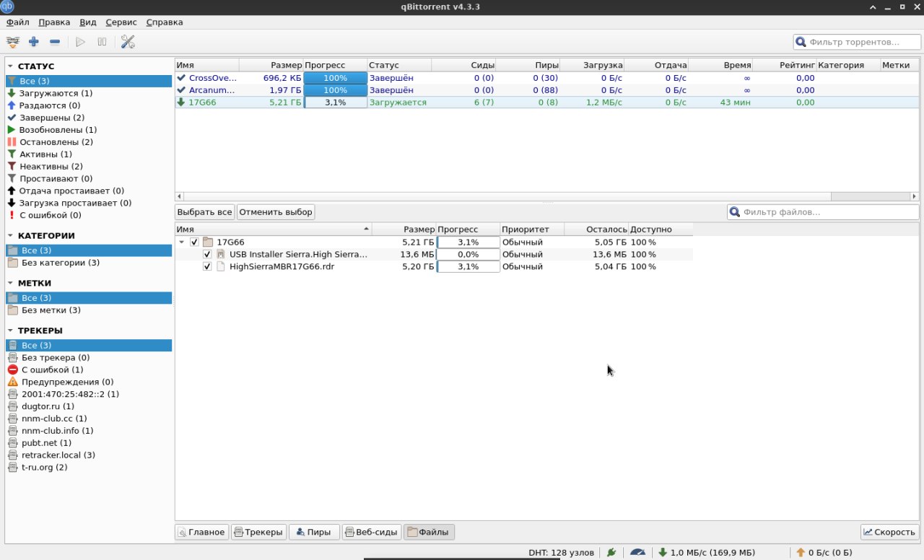This screenshot has width=924, height=560.
Task: Click the orange up arrow upload speed status
Action: click(x=824, y=552)
